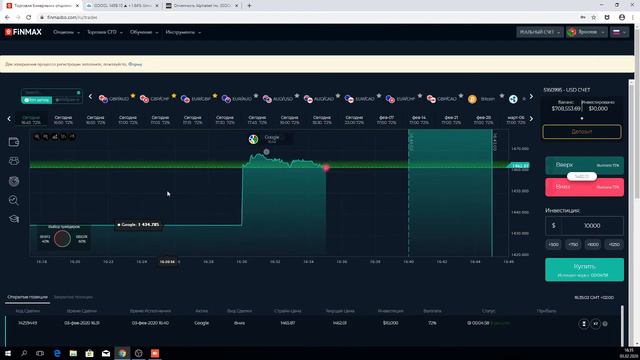Expand the Торговля CFD menu
Screen dimensions: 640x360
(104, 32)
